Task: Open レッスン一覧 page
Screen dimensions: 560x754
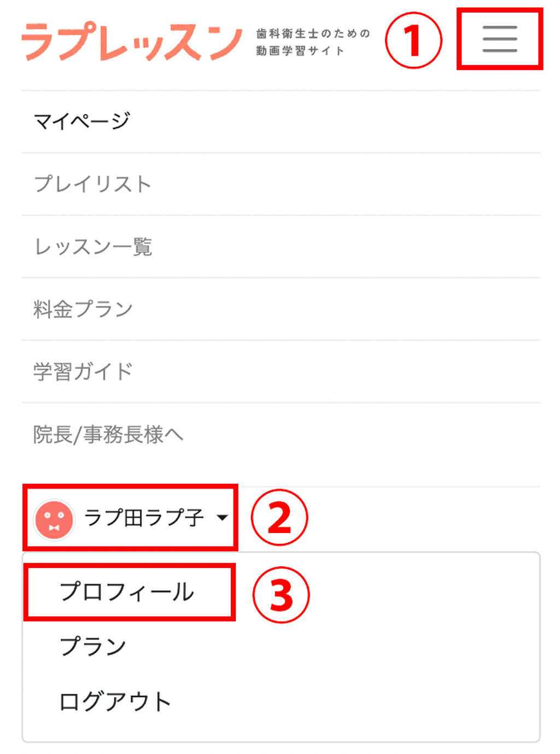Action: point(93,247)
